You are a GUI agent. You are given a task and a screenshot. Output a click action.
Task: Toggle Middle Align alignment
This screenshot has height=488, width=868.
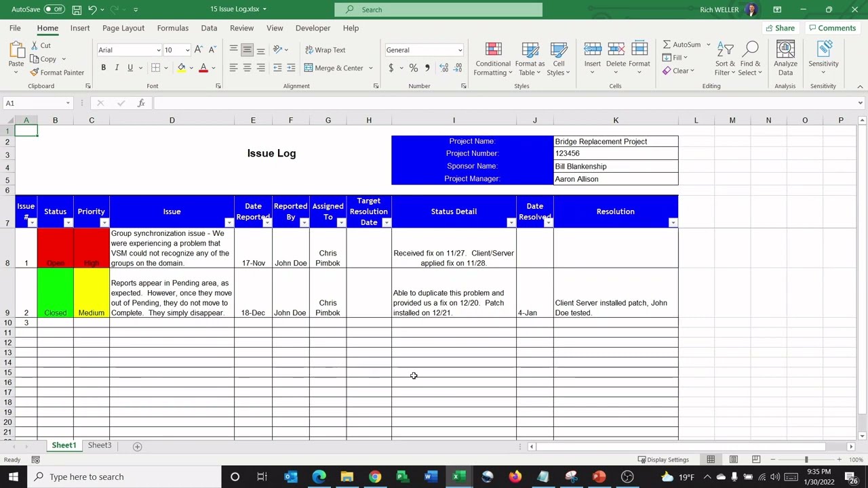(247, 49)
